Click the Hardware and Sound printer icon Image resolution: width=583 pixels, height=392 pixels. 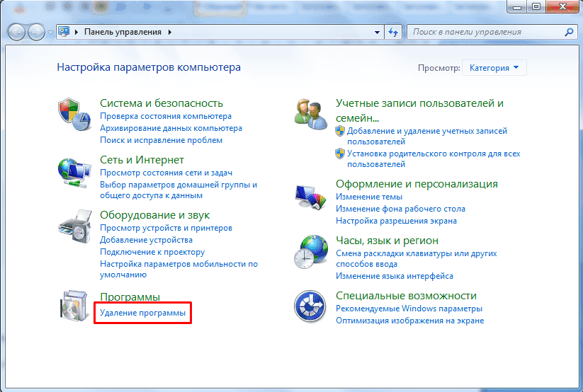(x=75, y=226)
